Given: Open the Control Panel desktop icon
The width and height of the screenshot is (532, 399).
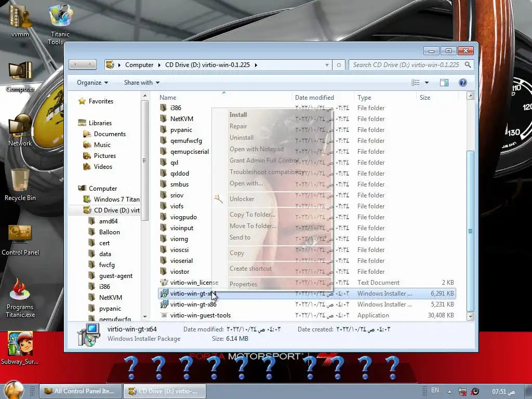Looking at the screenshot, I should [20, 240].
